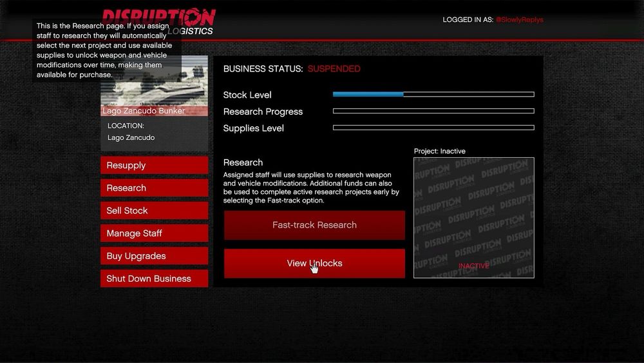Click the inactive project preview panel

(x=473, y=218)
